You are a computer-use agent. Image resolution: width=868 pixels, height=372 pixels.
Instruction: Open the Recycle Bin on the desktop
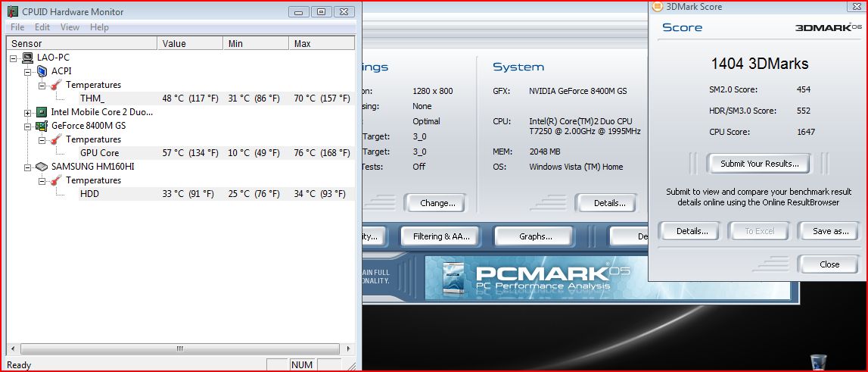pos(817,362)
